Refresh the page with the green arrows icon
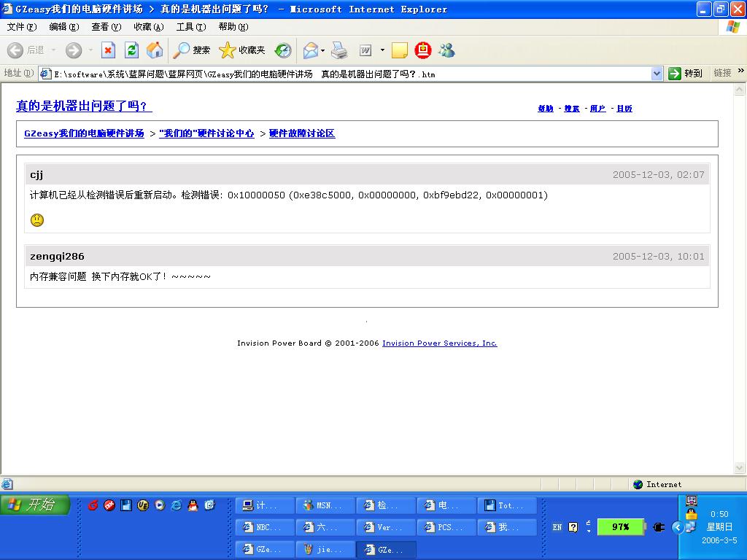 (131, 50)
